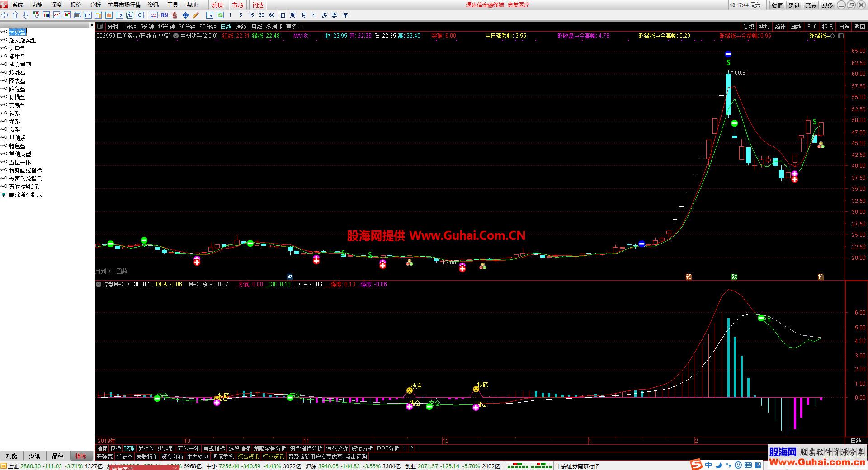
Task: Click the RSI indicator toolbar icon
Action: coord(165,15)
